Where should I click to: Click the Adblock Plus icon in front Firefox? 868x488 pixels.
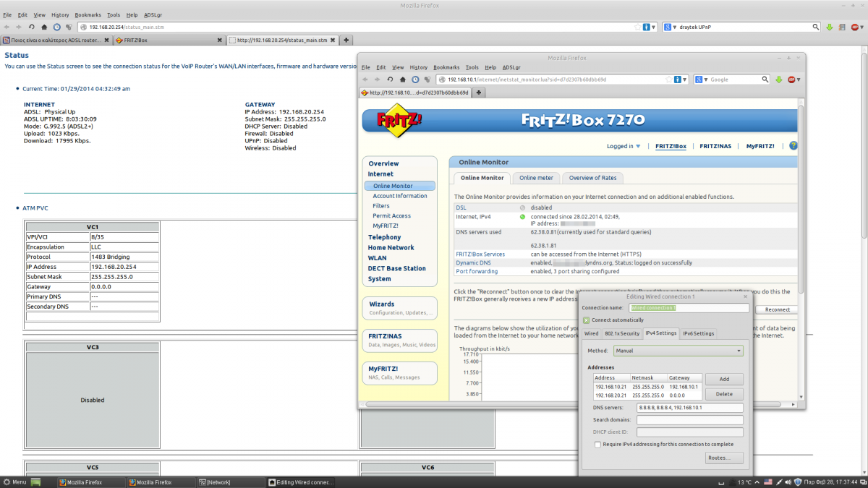tap(792, 79)
